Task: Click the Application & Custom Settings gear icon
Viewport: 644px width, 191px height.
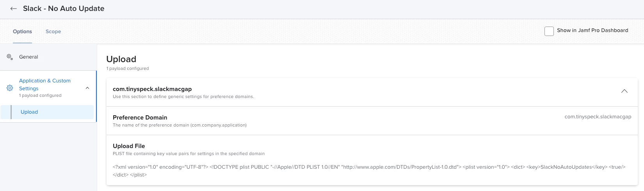Action: click(10, 88)
